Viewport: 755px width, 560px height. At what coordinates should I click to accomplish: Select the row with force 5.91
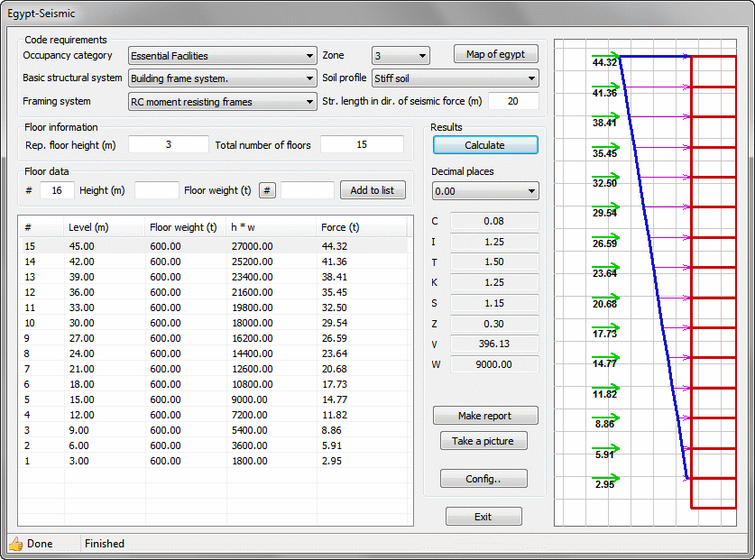click(x=215, y=445)
